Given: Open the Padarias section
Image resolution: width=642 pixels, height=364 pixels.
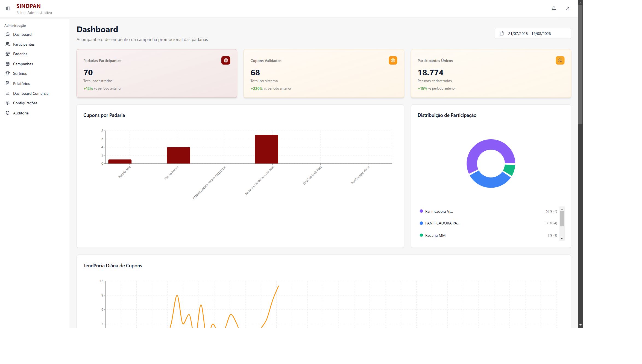Looking at the screenshot, I should (x=35, y=54).
